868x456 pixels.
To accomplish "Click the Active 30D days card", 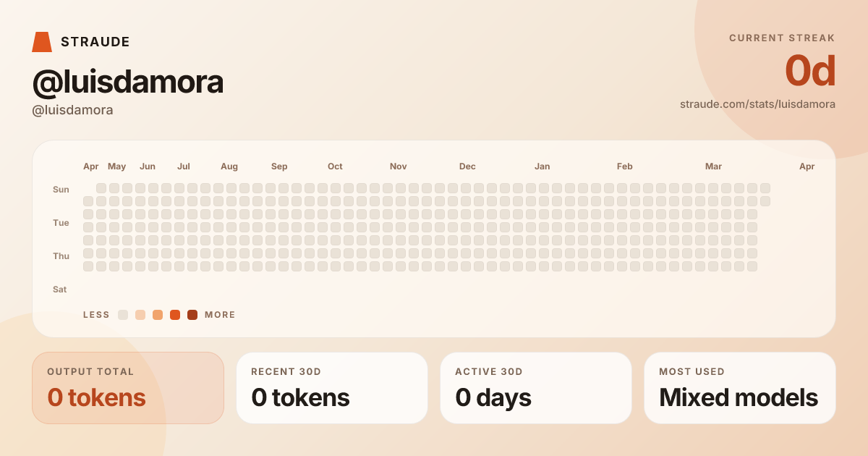I will pyautogui.click(x=536, y=388).
